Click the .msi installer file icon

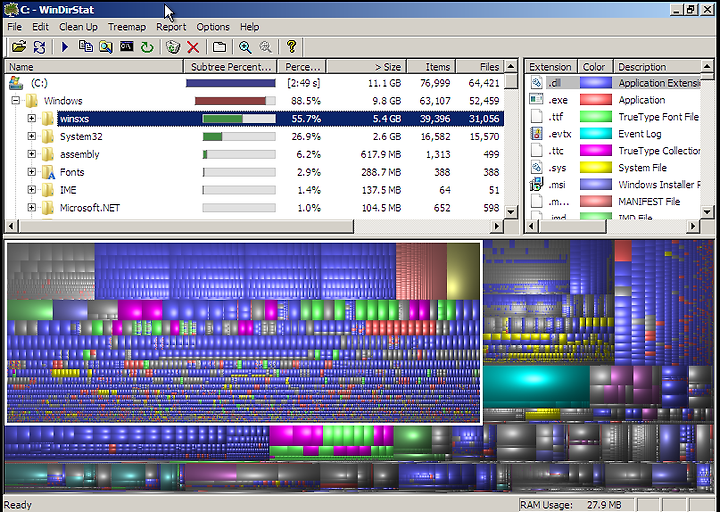536,185
